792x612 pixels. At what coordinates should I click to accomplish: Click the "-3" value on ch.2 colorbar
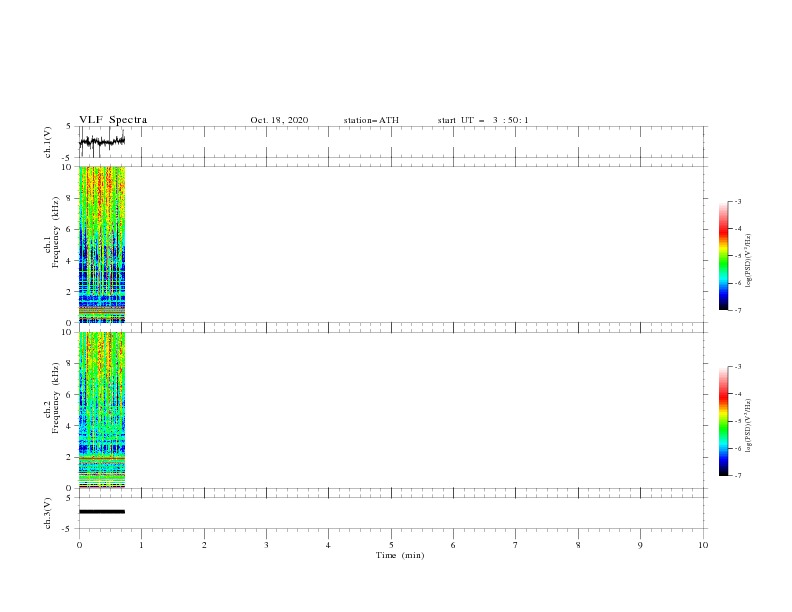(x=738, y=367)
